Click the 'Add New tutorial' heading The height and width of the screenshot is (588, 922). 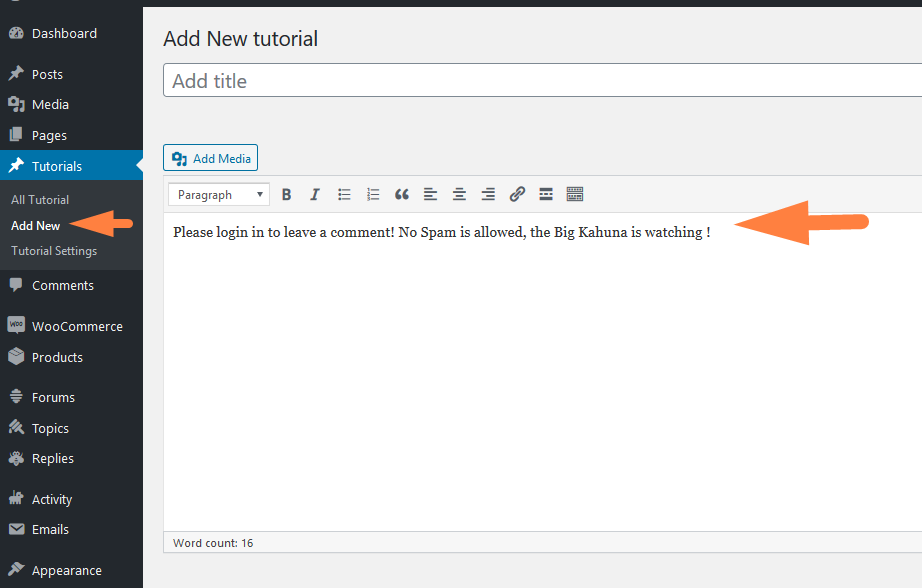click(x=240, y=39)
